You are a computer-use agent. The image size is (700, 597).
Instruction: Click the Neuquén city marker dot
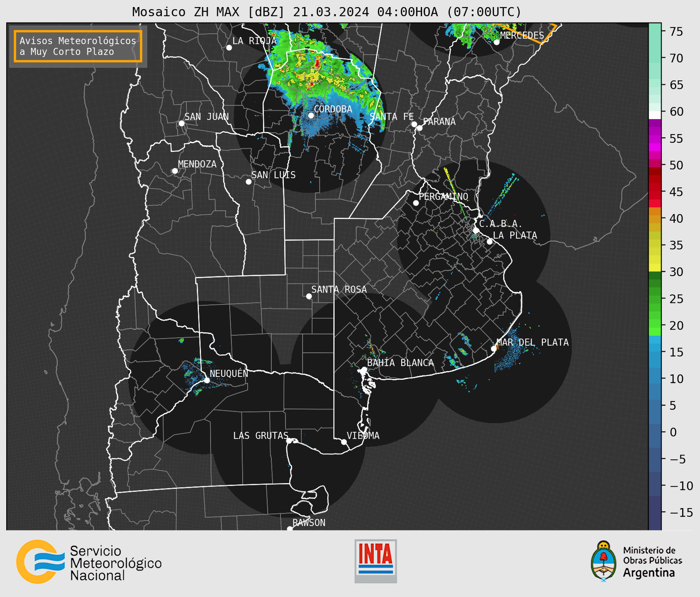pos(207,380)
